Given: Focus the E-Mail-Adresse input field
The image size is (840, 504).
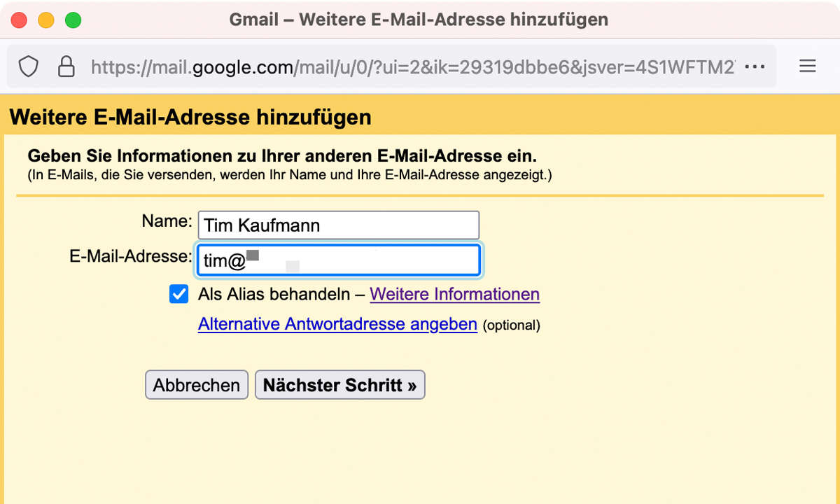Looking at the screenshot, I should tap(339, 260).
